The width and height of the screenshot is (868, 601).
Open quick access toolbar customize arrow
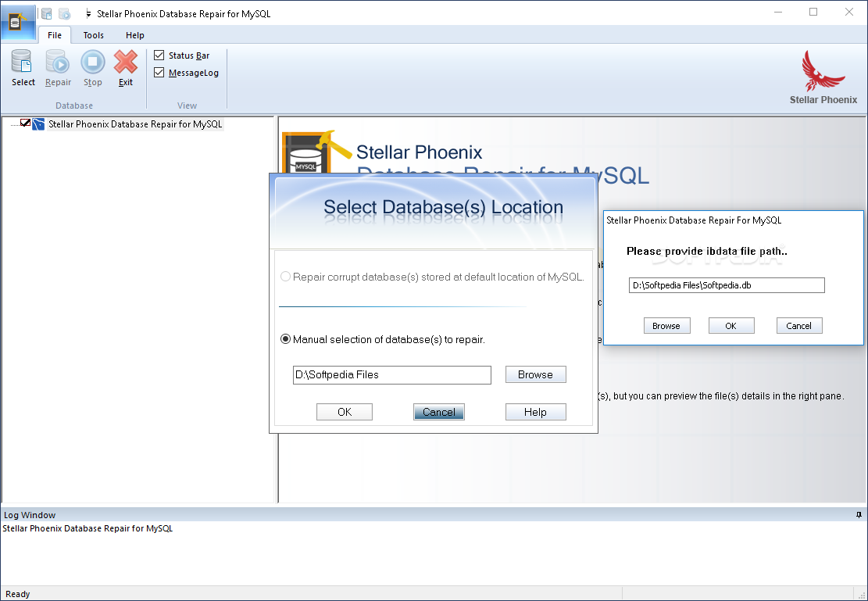click(88, 14)
